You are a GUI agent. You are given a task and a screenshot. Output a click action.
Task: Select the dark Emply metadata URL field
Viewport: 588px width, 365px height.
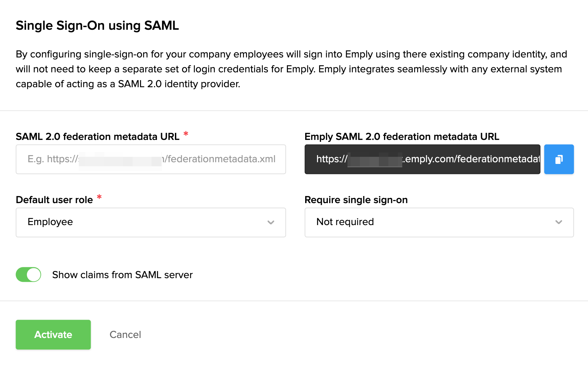tap(422, 159)
